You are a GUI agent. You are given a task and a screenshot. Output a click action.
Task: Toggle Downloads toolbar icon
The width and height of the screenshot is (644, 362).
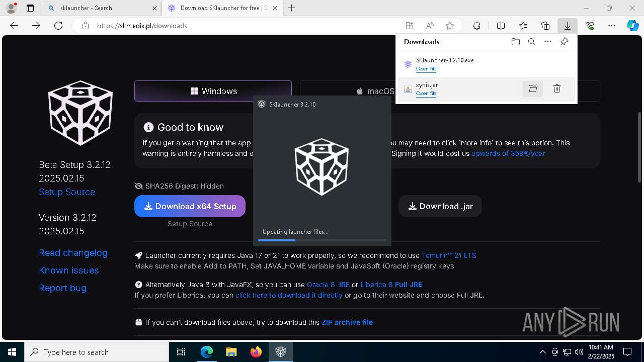(x=567, y=26)
